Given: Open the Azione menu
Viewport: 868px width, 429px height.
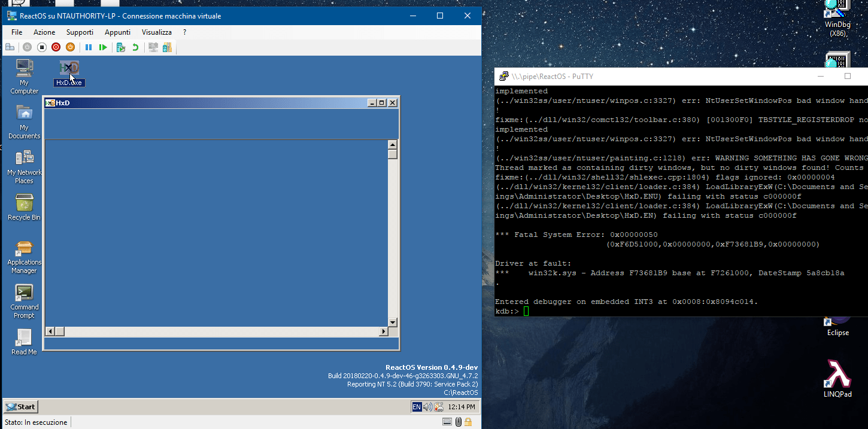Looking at the screenshot, I should click(x=44, y=32).
